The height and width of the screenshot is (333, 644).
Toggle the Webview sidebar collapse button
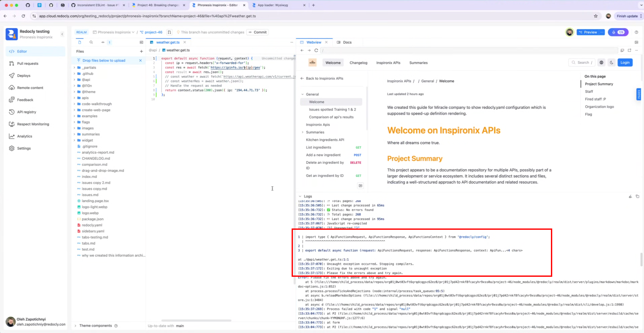pos(360,186)
